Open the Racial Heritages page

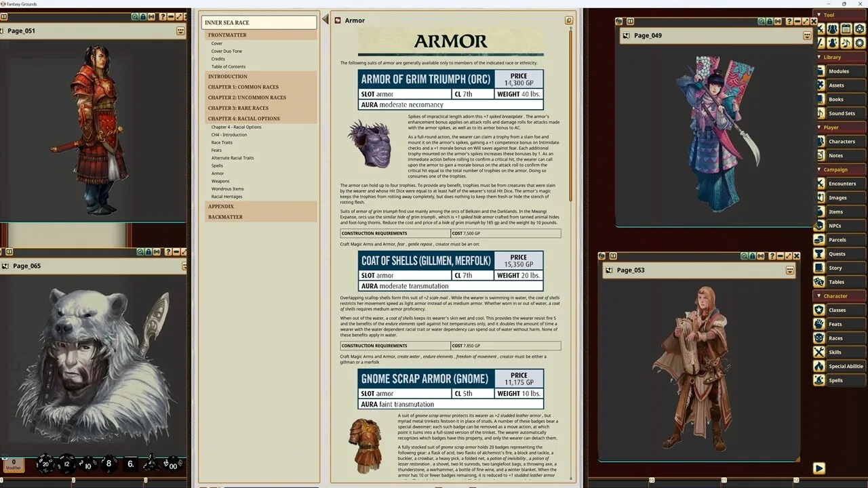pos(226,197)
